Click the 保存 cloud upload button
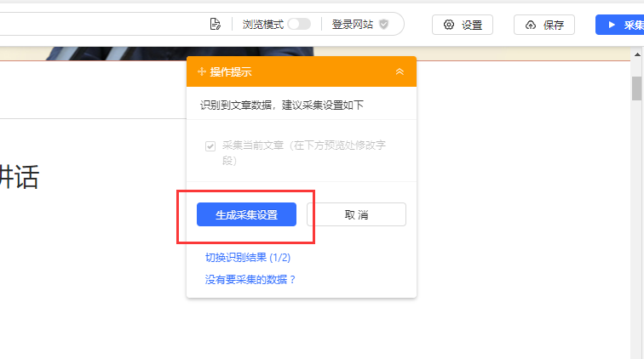The height and width of the screenshot is (359, 644). point(544,25)
